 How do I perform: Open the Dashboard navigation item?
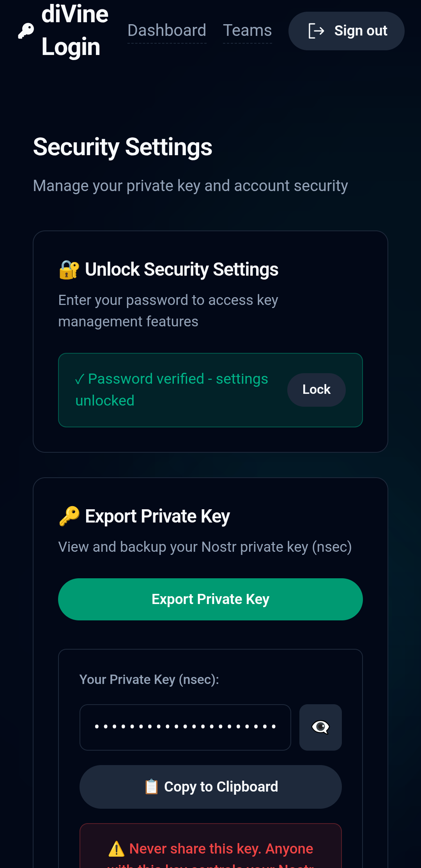167,30
